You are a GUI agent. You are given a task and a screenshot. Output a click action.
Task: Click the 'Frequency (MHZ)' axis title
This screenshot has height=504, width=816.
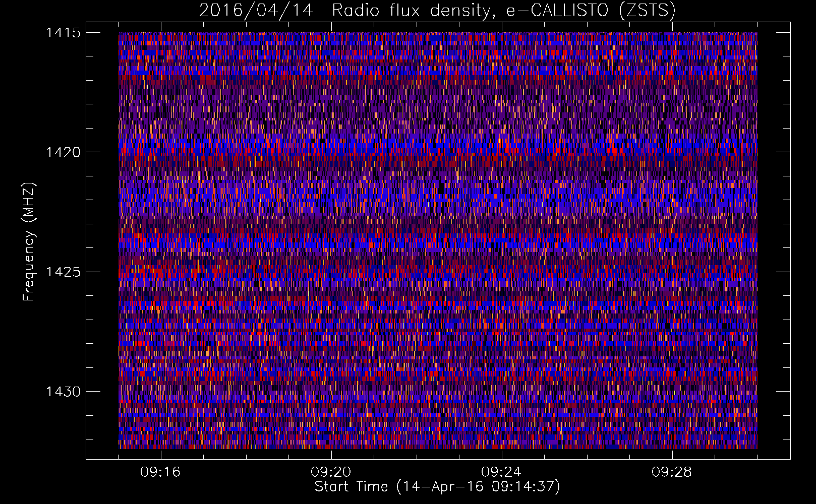[29, 241]
